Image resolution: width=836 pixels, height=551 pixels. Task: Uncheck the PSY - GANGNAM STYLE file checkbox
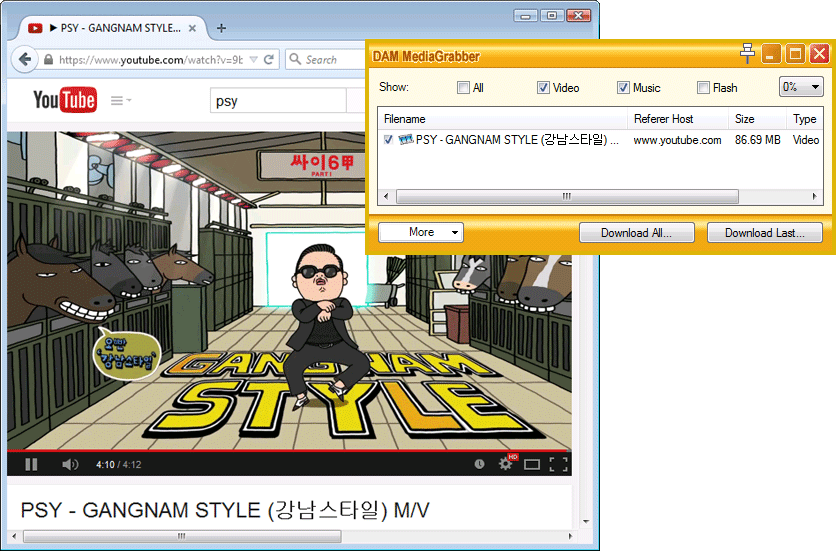pyautogui.click(x=388, y=140)
